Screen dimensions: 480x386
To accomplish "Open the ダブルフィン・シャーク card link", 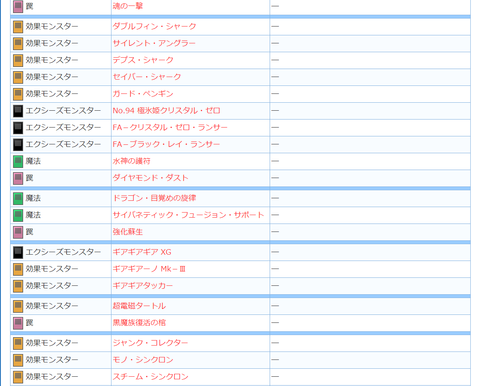I will pyautogui.click(x=154, y=26).
